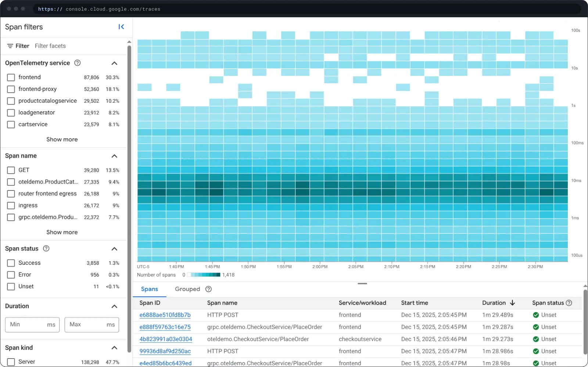Click the panel resize handle above Spans table
Screen dimensions: 588x367
click(362, 284)
